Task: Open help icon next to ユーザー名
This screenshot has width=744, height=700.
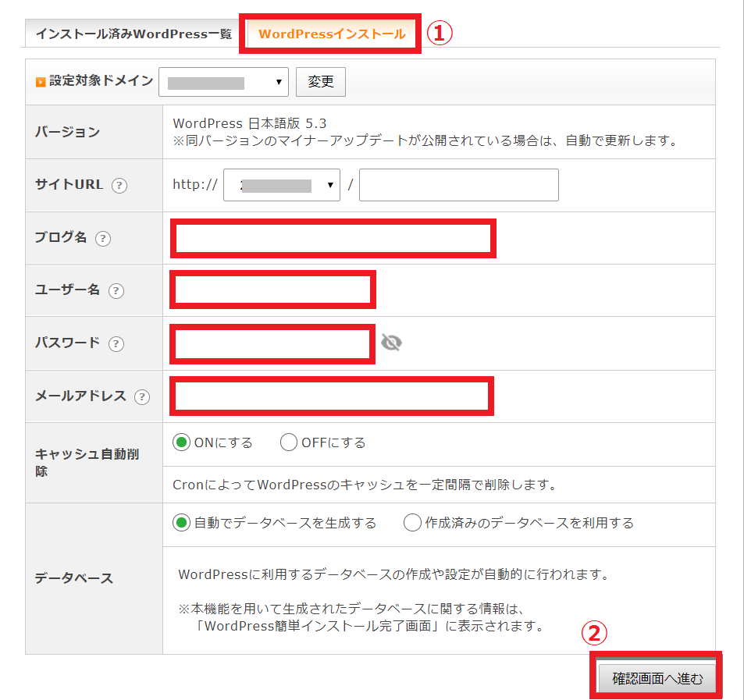Action: point(116,290)
